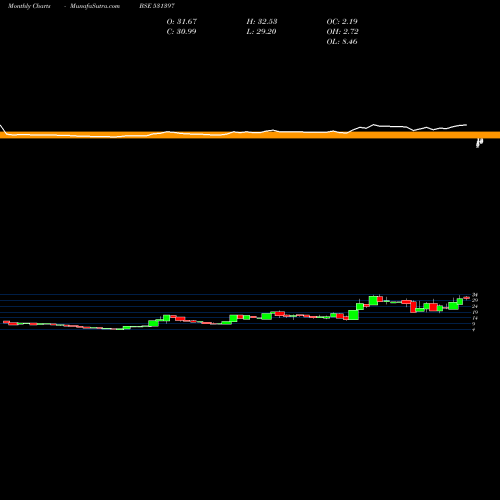Click the 'OC: 2.19' value
The height and width of the screenshot is (500, 500).
342,21
